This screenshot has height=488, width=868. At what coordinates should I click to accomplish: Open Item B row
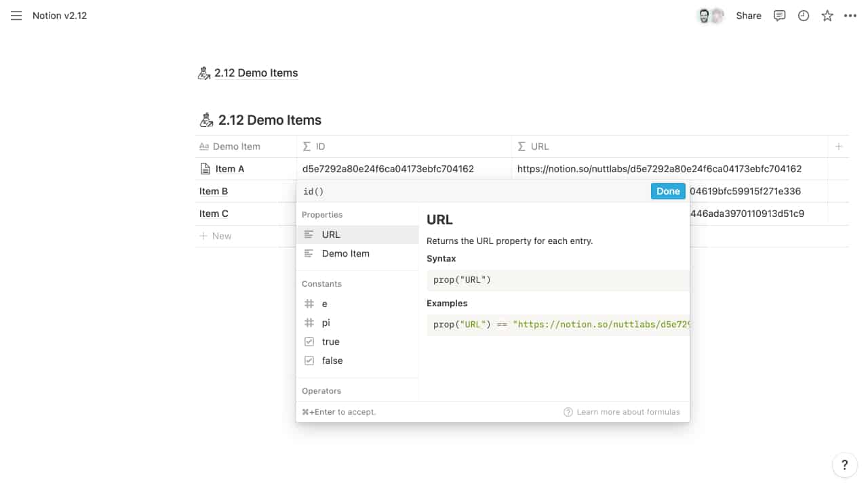coord(214,191)
